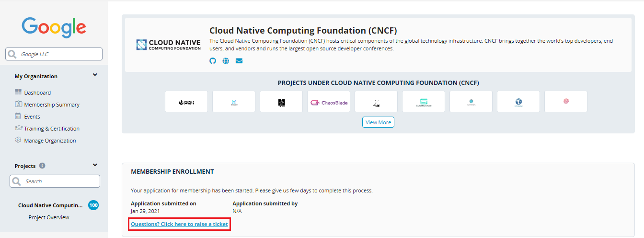Screen dimensions: 644x238
Task: Click the 100 badge next to Cloud Native Computing
Action: 93,205
